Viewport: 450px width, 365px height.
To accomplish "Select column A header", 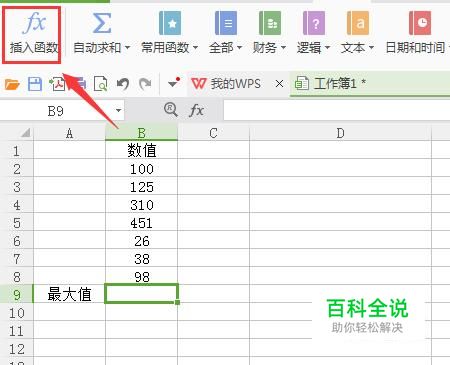I will [x=69, y=133].
